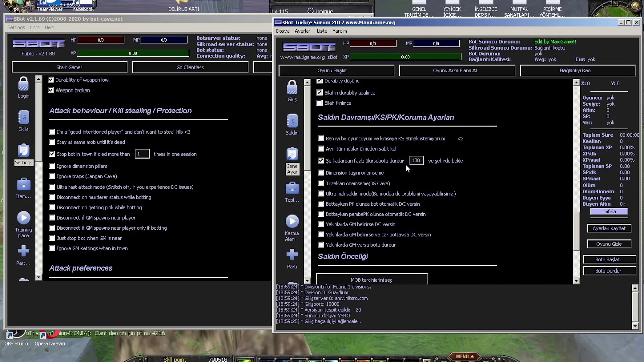Enable 'Bottayken PK olunca bot otomatik DC' checkbox

tap(321, 204)
